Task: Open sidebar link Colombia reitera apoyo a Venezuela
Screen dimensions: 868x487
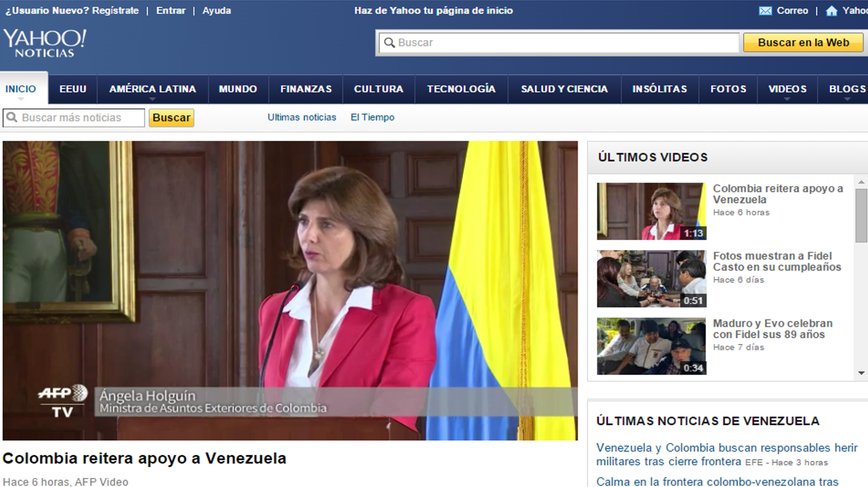Action: (x=778, y=194)
